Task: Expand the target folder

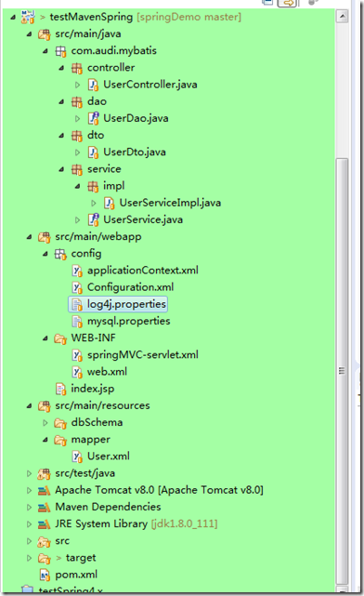Action: click(x=29, y=559)
